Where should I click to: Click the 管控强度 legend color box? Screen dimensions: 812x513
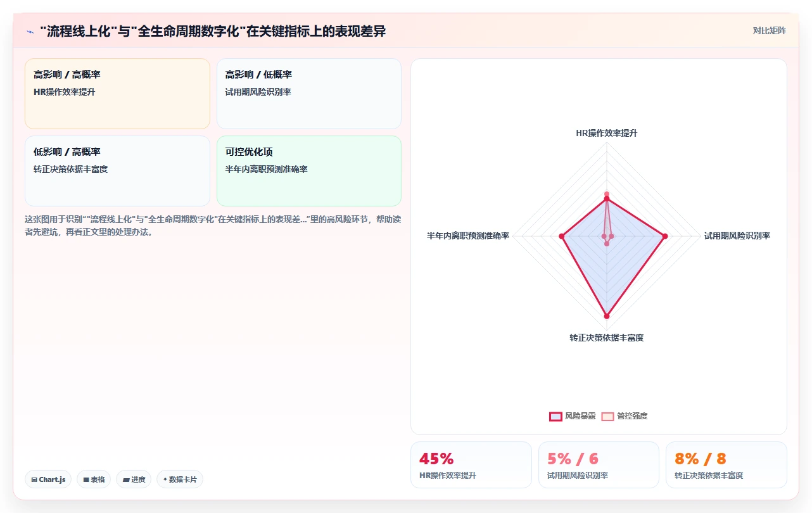607,416
